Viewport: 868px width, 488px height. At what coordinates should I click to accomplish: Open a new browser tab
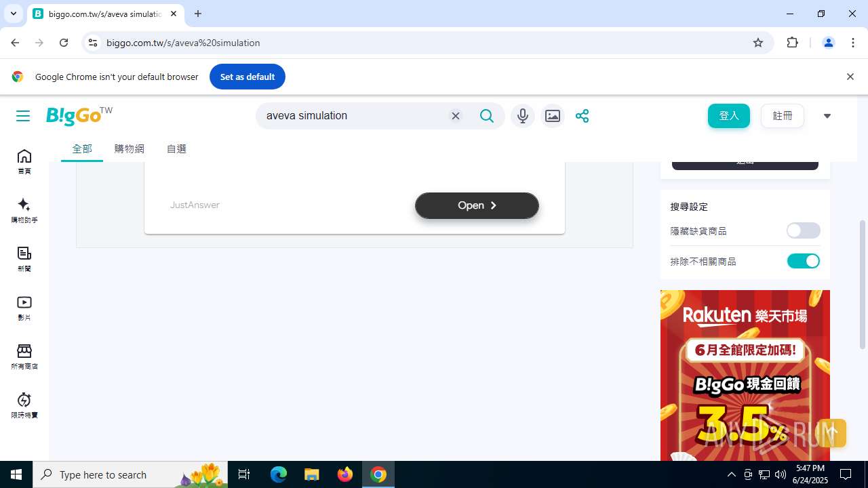[198, 14]
